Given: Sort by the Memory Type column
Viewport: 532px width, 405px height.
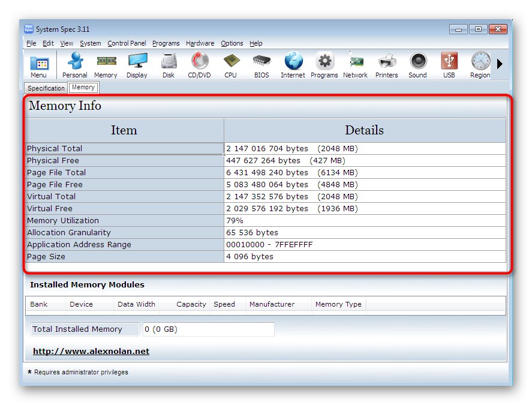Looking at the screenshot, I should click(x=339, y=304).
